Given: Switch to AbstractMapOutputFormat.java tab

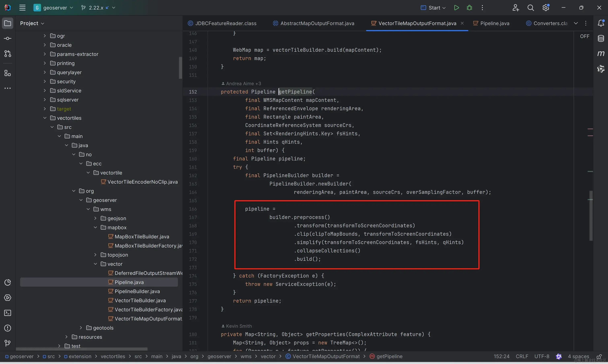Looking at the screenshot, I should point(314,23).
